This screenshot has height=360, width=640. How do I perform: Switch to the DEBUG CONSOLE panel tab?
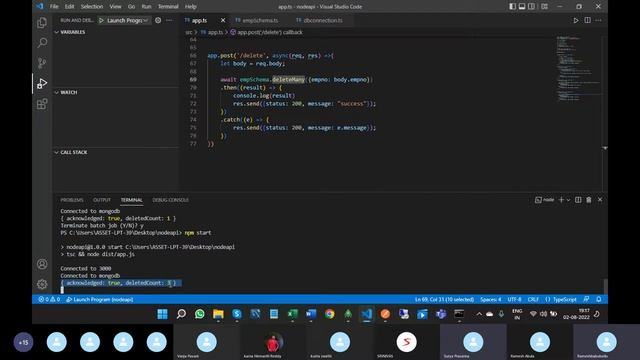[171, 200]
